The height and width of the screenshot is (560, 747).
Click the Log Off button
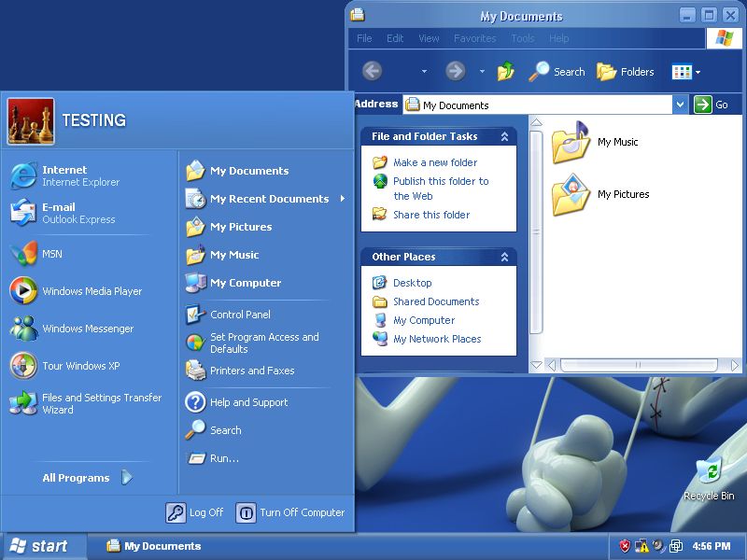point(194,512)
